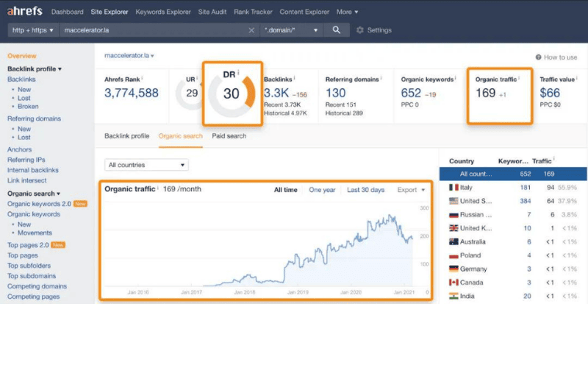Click the ahrefs logo
The height and width of the screenshot is (368, 588).
click(x=25, y=11)
